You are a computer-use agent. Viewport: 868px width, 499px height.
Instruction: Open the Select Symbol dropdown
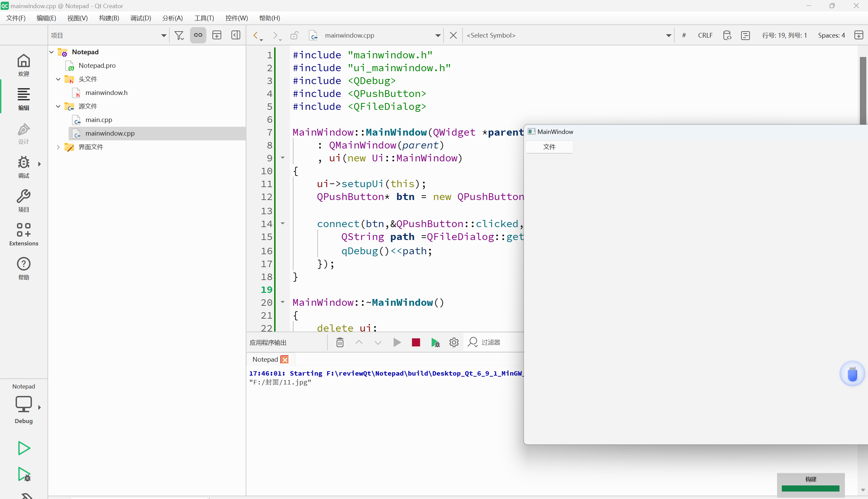[x=569, y=35]
